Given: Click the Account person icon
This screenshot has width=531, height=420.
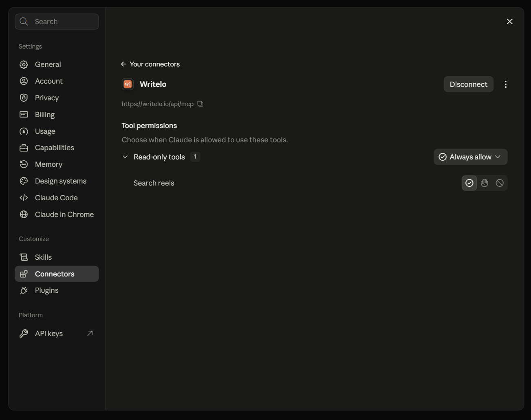Looking at the screenshot, I should pos(24,81).
